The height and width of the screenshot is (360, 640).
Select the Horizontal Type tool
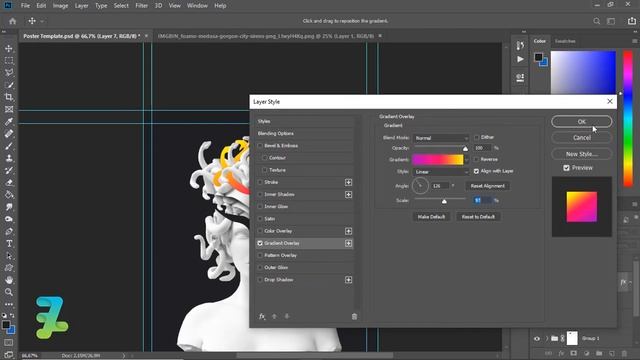[x=9, y=244]
